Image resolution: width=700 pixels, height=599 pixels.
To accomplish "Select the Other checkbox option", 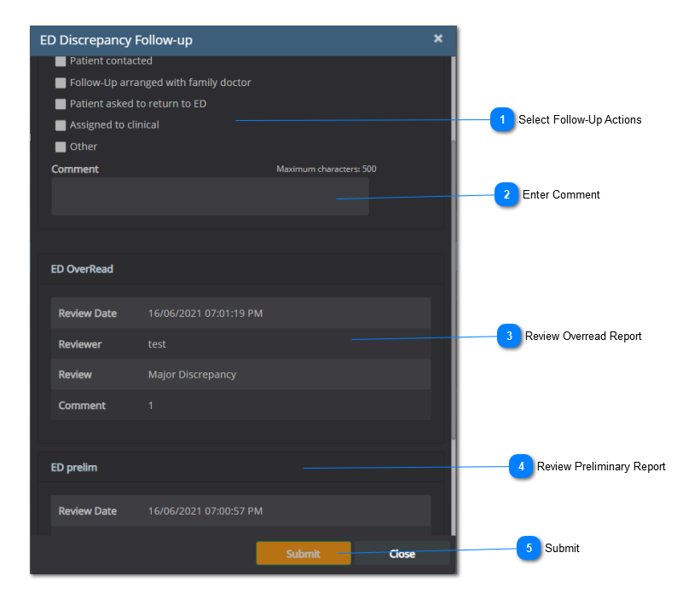I will [61, 147].
